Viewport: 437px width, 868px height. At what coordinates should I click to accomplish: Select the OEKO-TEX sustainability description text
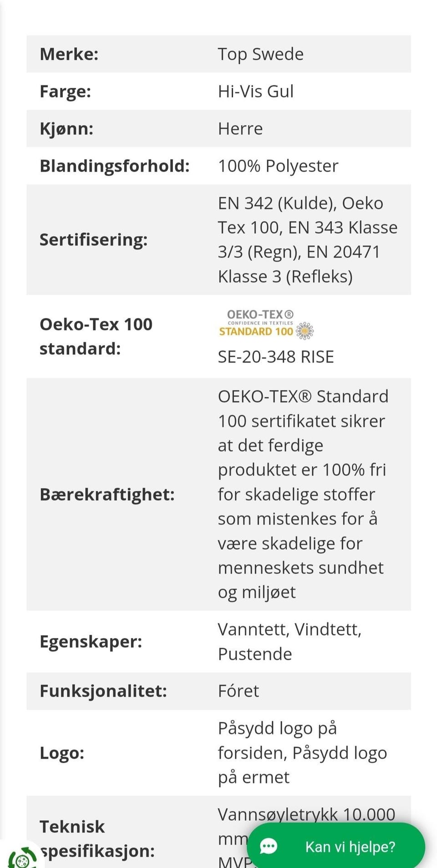(x=303, y=494)
